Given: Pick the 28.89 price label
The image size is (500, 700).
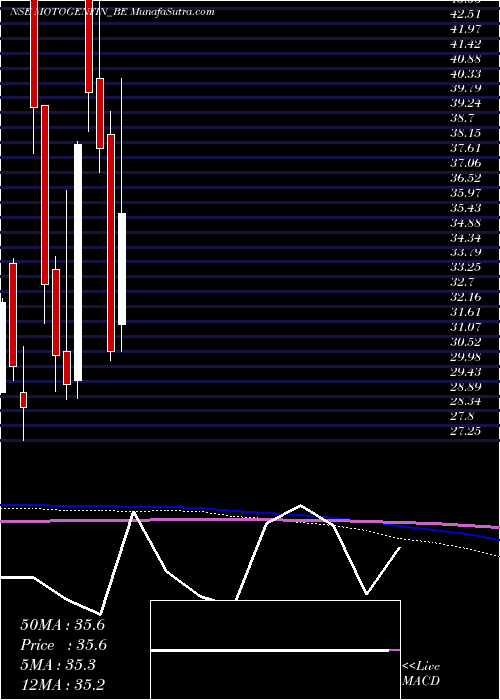Looking at the screenshot, I should pos(466,387).
